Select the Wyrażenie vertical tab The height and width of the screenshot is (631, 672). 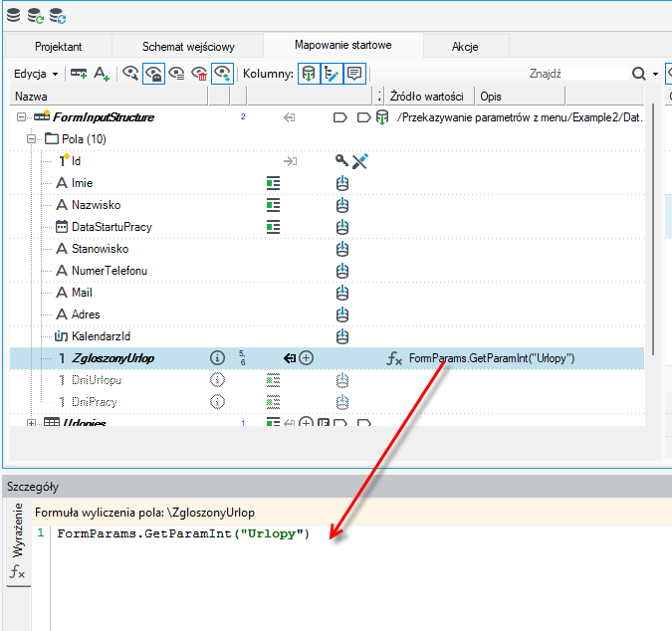point(18,541)
